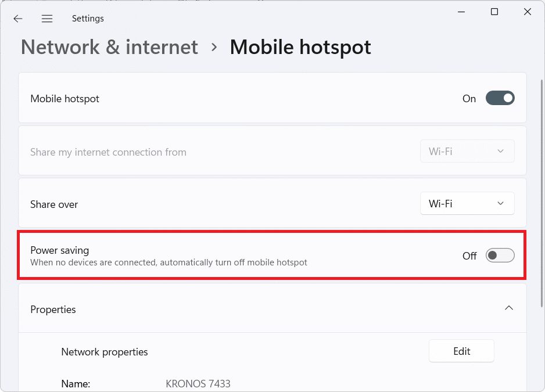The height and width of the screenshot is (392, 545).
Task: Minimize the Settings window
Action: [461, 12]
